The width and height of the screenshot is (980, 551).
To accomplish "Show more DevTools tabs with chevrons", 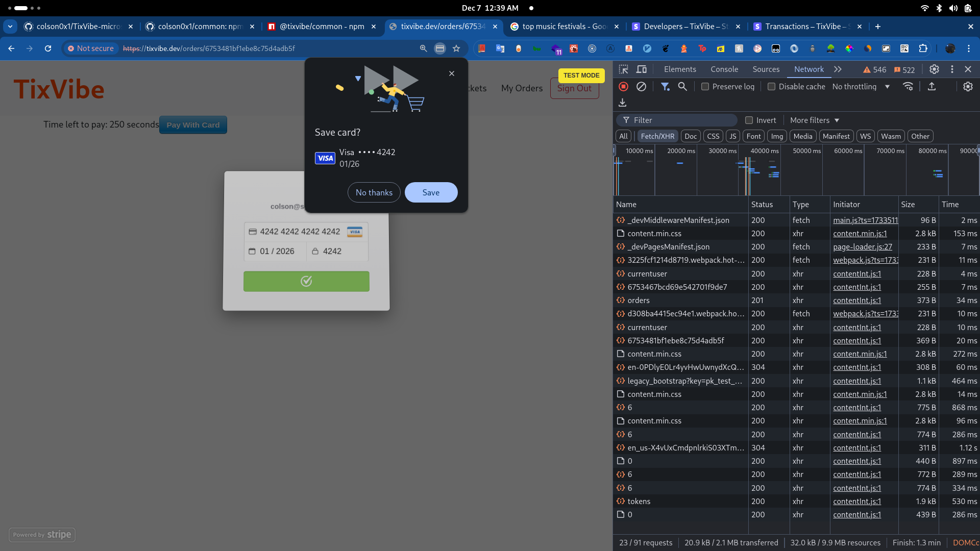I will 838,69.
